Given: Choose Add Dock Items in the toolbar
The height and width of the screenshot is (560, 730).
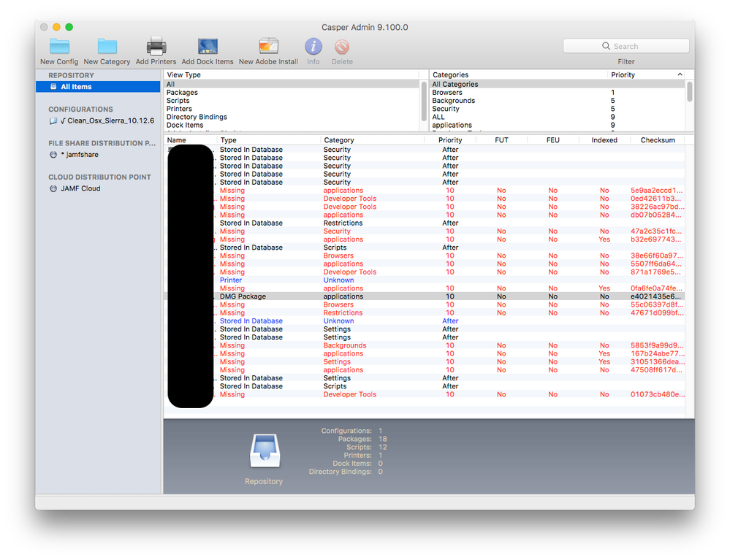Looking at the screenshot, I should pyautogui.click(x=208, y=51).
